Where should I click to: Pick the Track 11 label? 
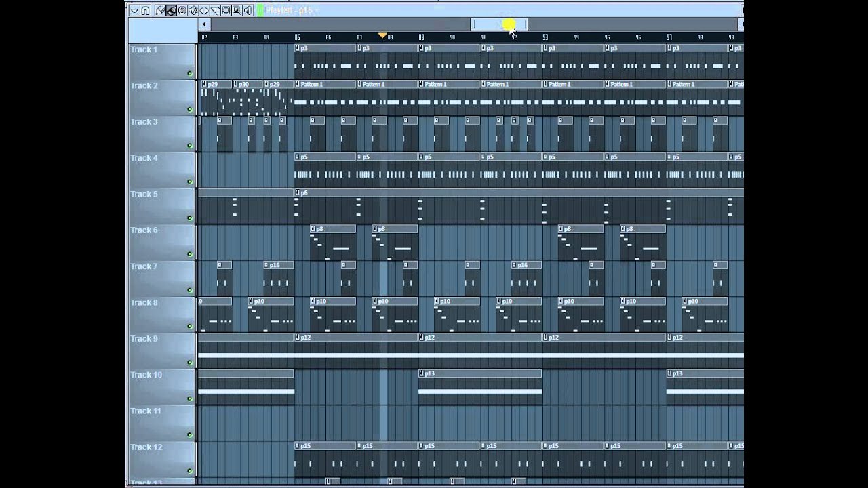pos(146,411)
